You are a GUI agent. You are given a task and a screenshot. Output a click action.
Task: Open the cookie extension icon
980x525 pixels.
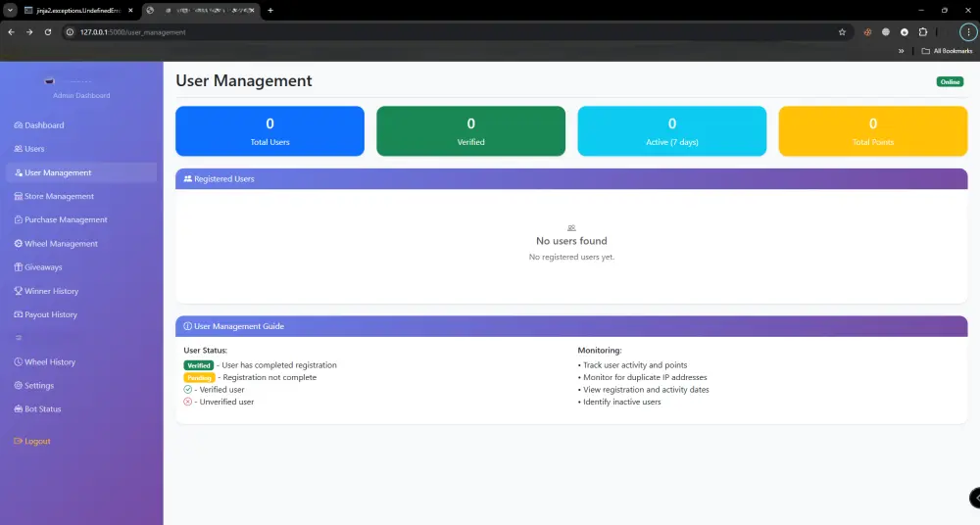(x=867, y=32)
